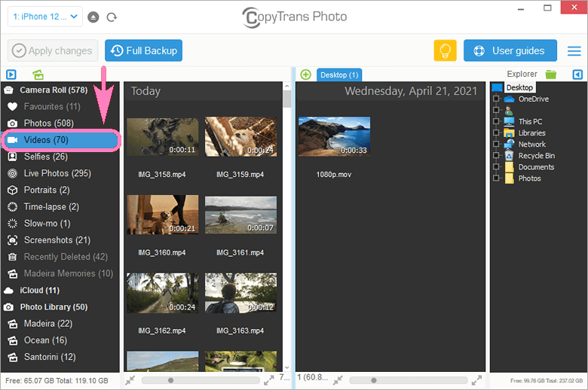Click the Portraits cube icon
The height and width of the screenshot is (390, 588).
click(12, 190)
